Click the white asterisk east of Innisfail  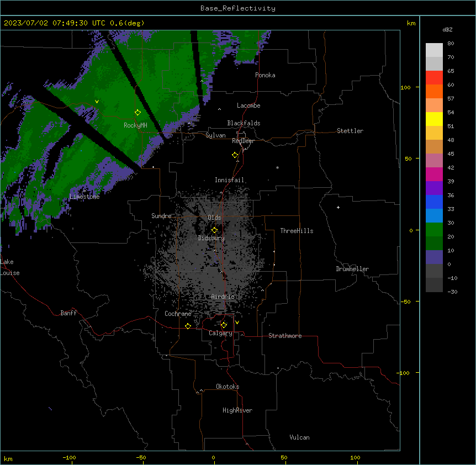pyautogui.click(x=277, y=167)
